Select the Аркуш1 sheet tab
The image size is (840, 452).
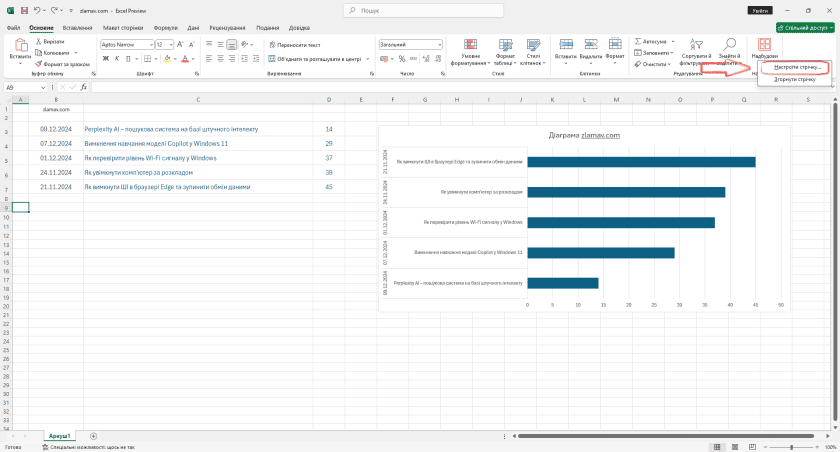pos(59,436)
